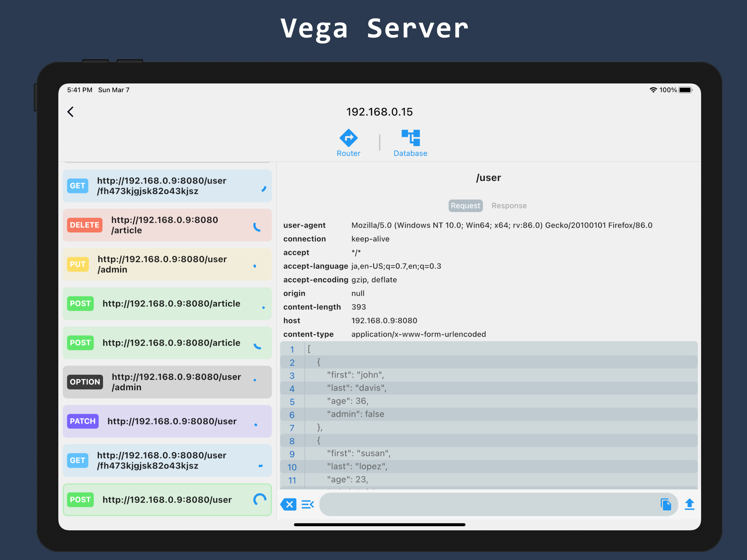Click the spinner on the highlighted POST /user row
Image resolution: width=747 pixels, height=560 pixels.
260,500
